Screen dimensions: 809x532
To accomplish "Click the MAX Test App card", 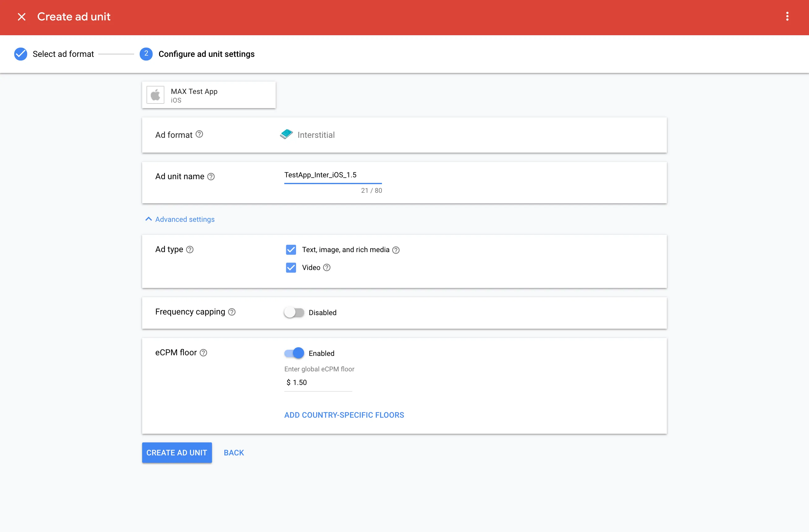I will coord(209,95).
